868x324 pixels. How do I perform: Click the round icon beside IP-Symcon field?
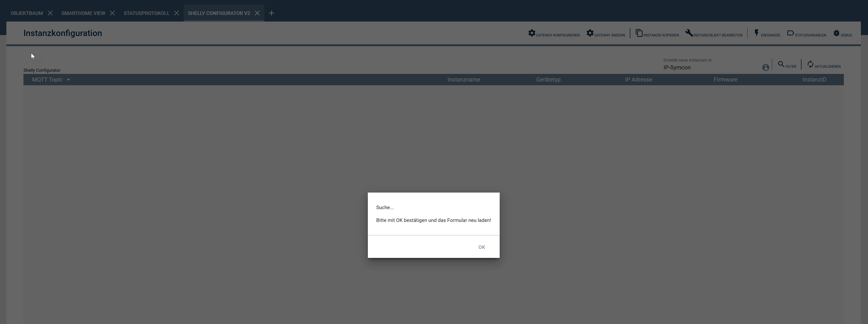tap(765, 67)
